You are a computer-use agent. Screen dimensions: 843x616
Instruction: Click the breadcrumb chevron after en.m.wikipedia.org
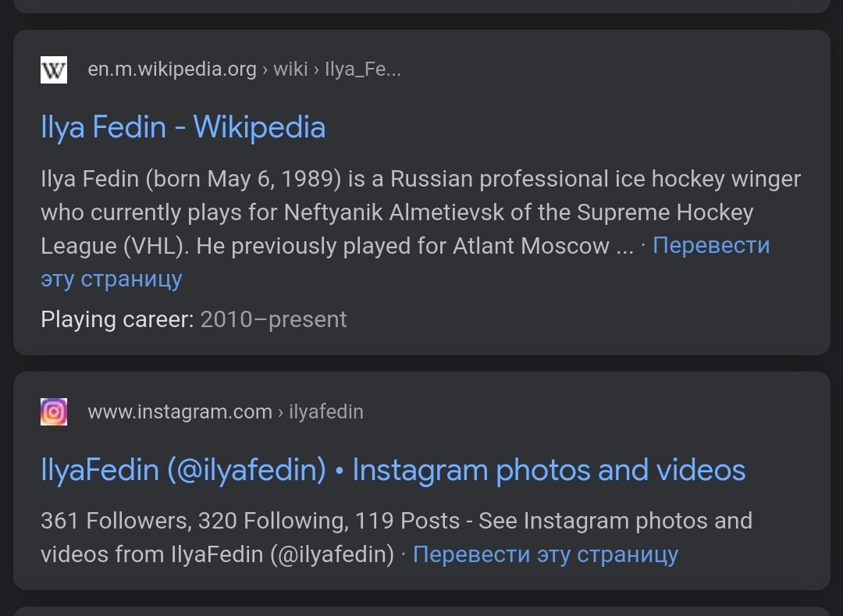(x=265, y=70)
